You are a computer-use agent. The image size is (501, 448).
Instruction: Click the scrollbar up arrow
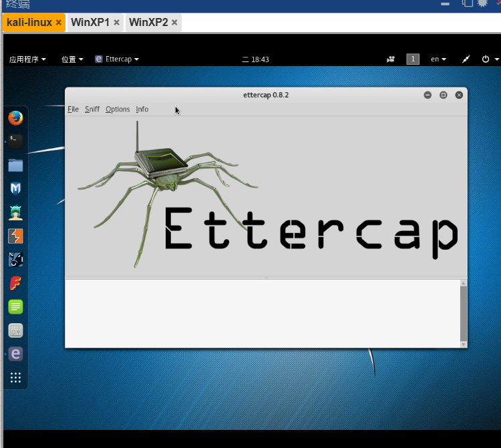464,283
